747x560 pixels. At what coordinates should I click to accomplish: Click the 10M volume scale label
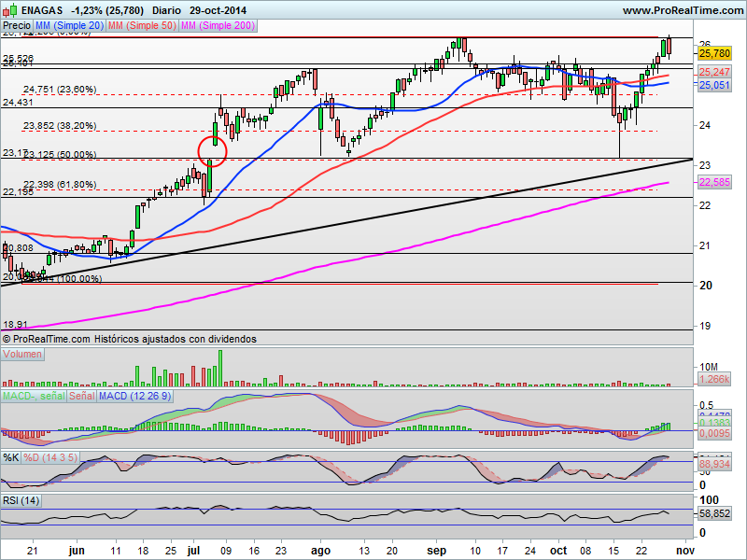709,367
